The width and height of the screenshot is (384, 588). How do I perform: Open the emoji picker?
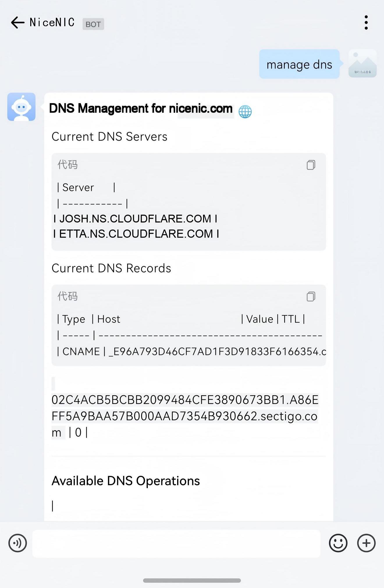[338, 543]
